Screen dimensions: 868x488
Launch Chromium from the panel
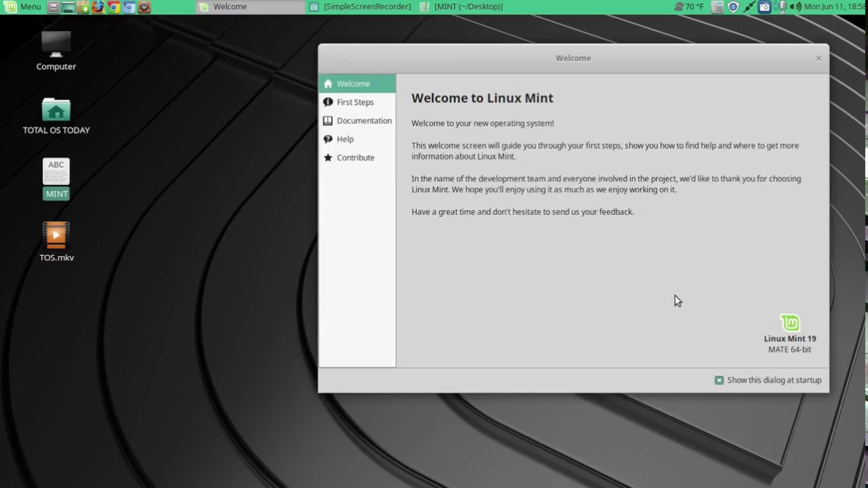[x=129, y=7]
